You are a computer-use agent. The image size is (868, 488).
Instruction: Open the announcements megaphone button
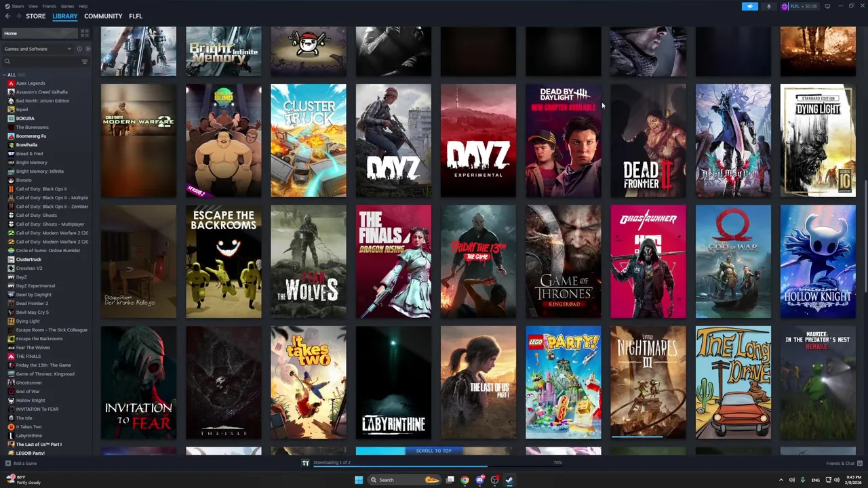coord(750,6)
